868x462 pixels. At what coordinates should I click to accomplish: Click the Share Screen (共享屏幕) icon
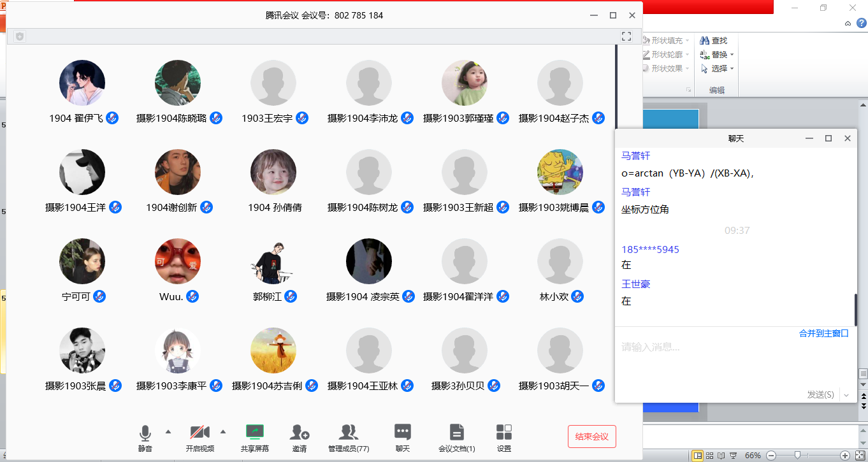(254, 433)
